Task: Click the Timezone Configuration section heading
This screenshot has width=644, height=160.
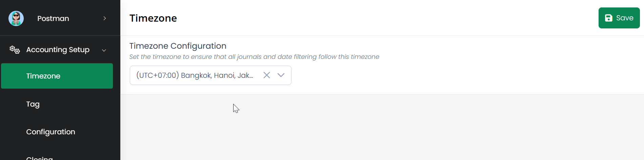Action: (x=178, y=46)
